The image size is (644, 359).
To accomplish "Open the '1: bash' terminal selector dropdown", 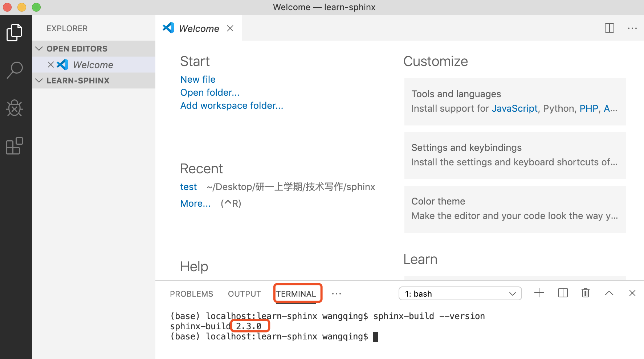I will 460,294.
